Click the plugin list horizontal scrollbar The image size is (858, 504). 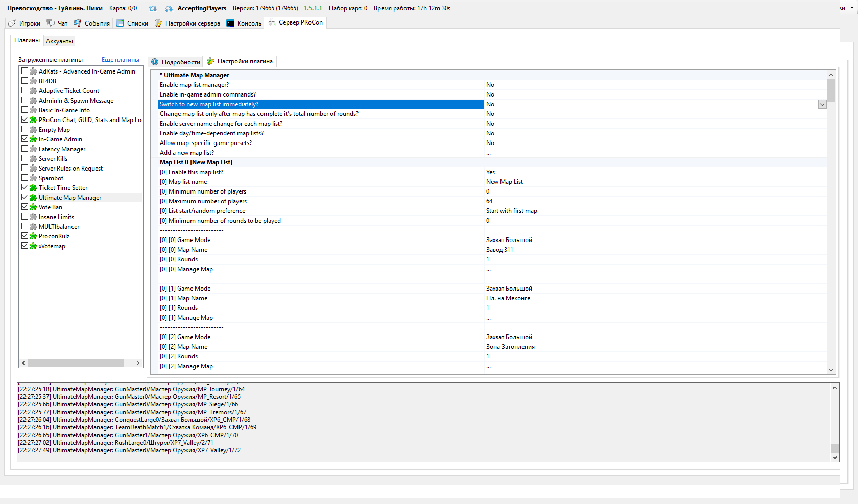coord(76,363)
